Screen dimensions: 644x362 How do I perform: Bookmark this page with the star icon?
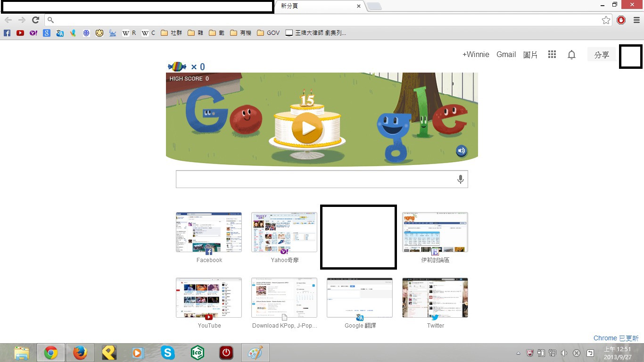click(x=606, y=20)
